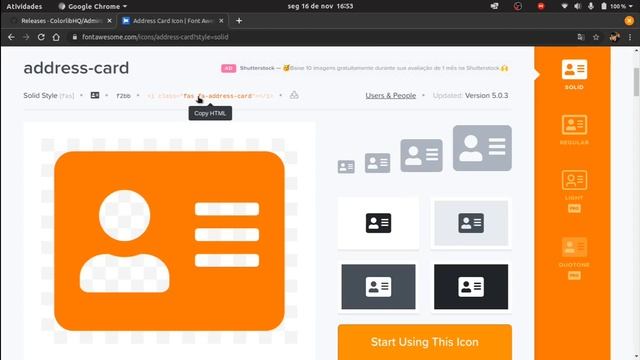Image resolution: width=640 pixels, height=360 pixels.
Task: Choose the black background icon preview
Action: coord(471,287)
